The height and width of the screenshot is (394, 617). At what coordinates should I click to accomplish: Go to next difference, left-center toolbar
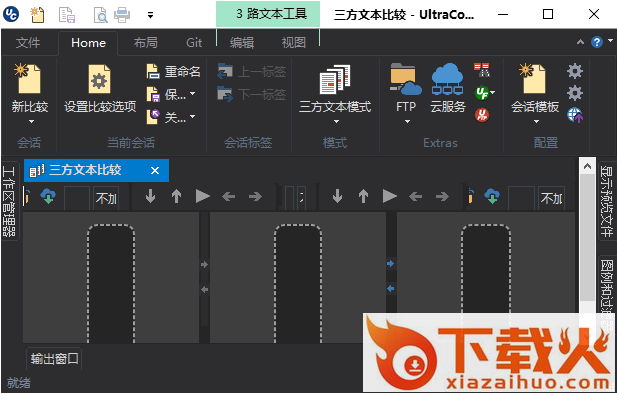(150, 196)
